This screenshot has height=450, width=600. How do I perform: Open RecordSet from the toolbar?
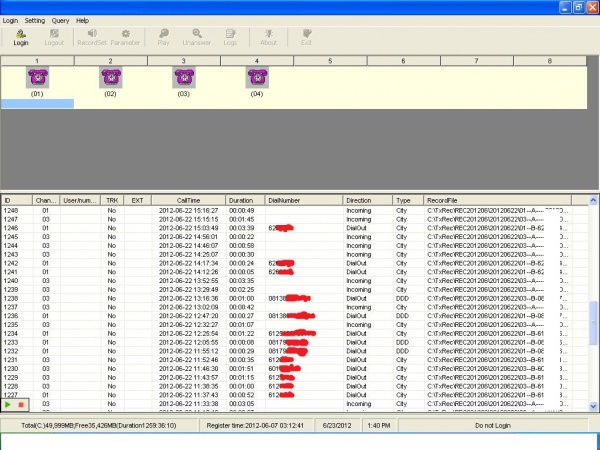(x=92, y=37)
